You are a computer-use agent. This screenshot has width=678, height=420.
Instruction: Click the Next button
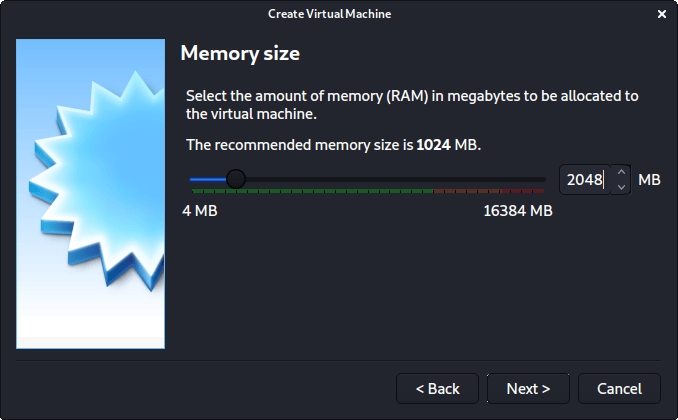pos(528,388)
